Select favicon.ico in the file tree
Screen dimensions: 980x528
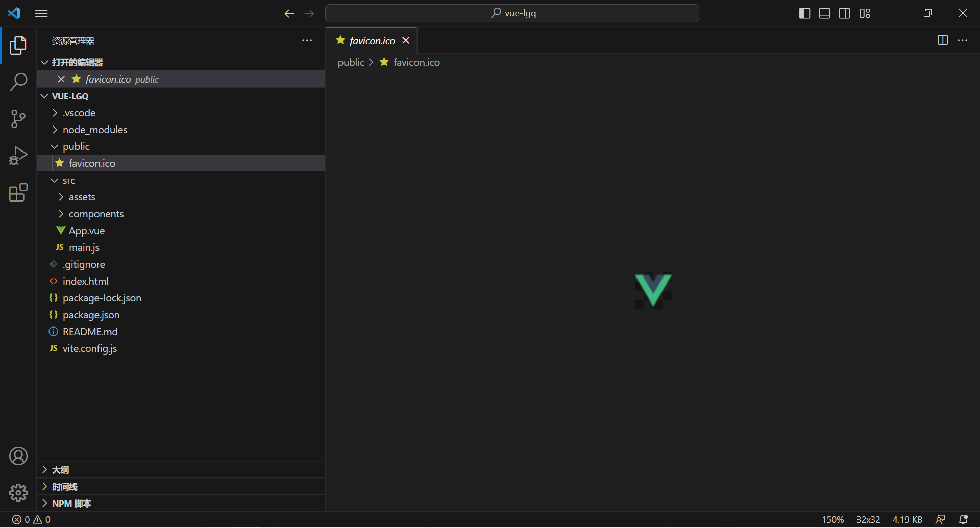point(181,163)
